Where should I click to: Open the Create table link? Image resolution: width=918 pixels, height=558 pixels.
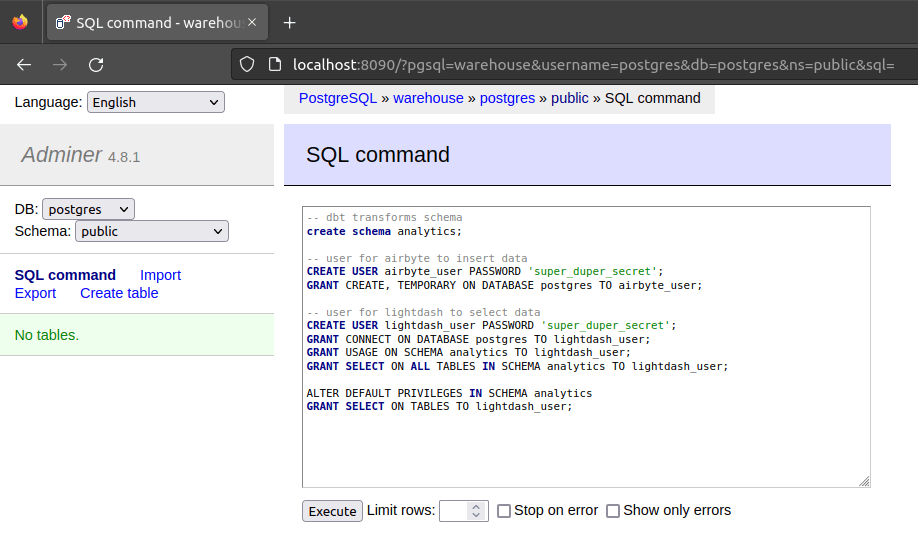click(119, 293)
